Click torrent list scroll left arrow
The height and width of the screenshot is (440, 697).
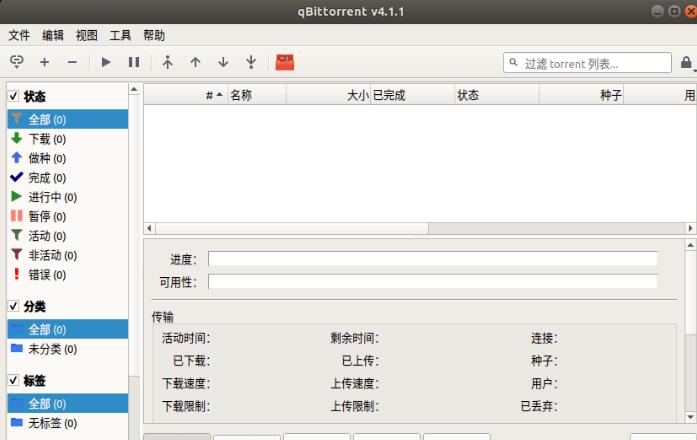[149, 228]
